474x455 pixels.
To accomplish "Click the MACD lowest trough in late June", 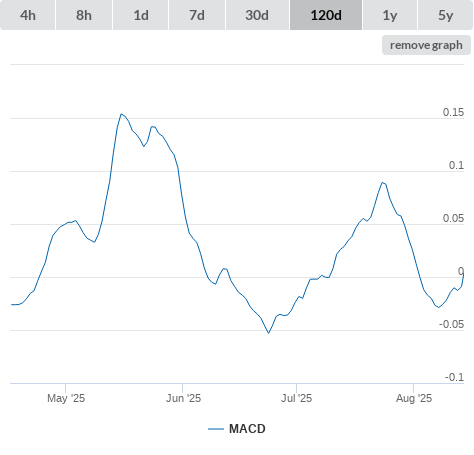I will (269, 333).
